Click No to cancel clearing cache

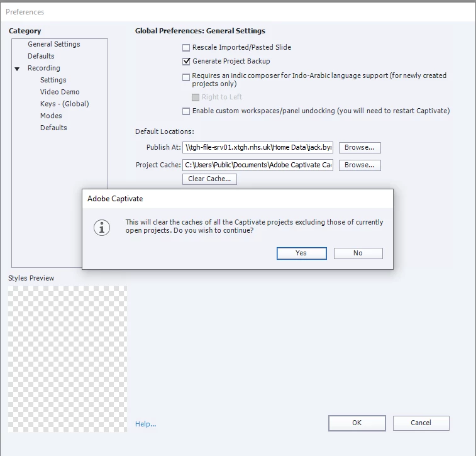(358, 253)
